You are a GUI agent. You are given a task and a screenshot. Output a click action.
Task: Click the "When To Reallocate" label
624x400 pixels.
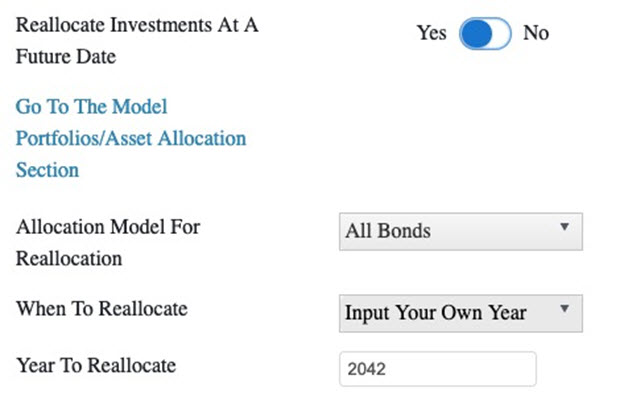click(101, 308)
